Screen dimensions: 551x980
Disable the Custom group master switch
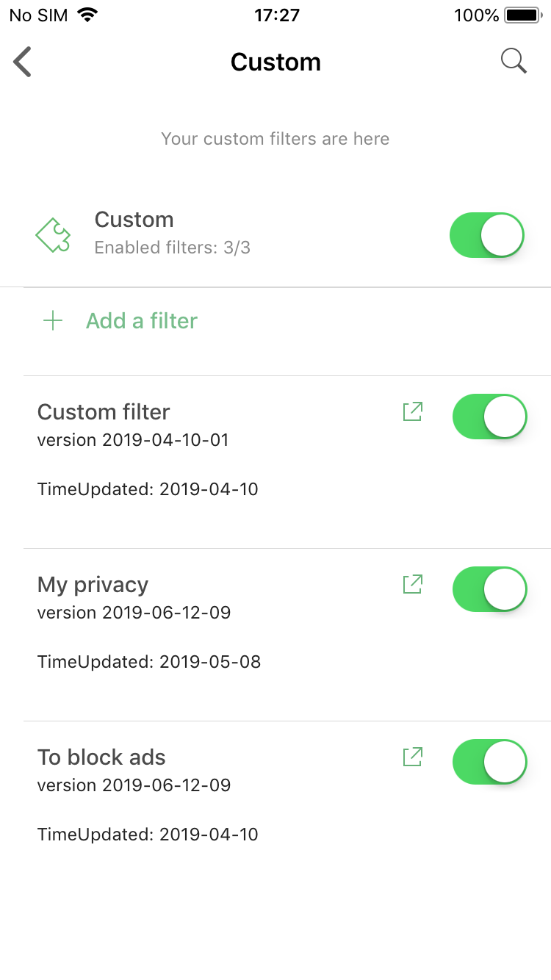click(x=488, y=235)
